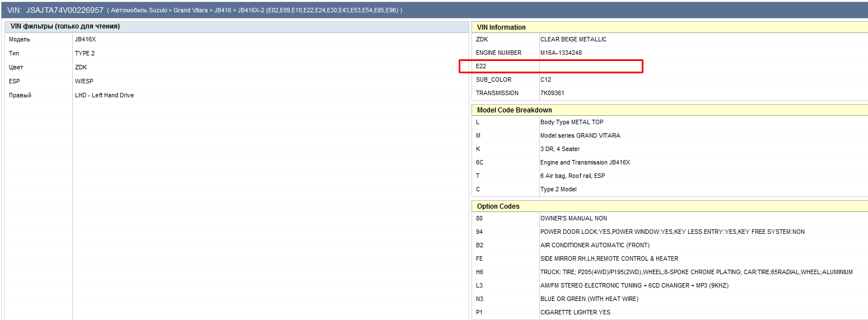Click the 'Тип' row label
868x320 pixels.
click(14, 54)
